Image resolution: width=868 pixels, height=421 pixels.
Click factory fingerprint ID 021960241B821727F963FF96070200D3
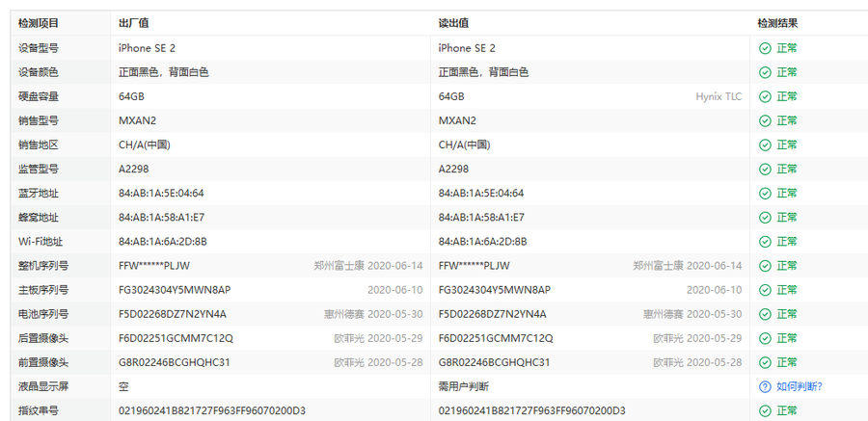(x=212, y=411)
